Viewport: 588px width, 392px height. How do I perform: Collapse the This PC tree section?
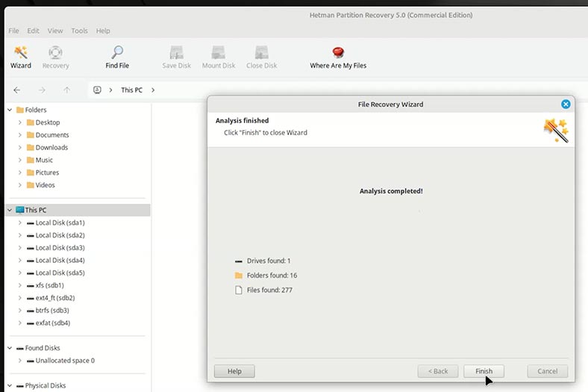click(10, 210)
